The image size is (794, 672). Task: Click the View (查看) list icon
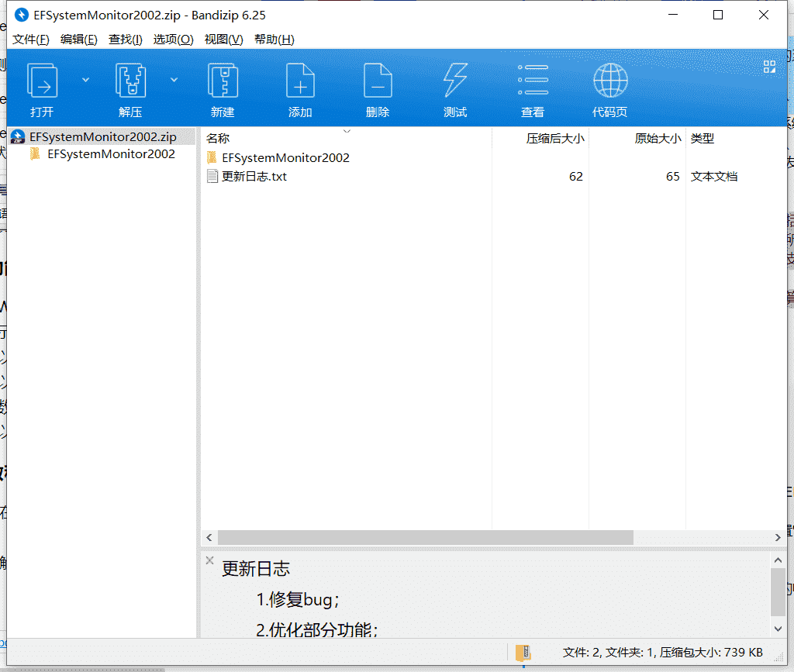533,81
